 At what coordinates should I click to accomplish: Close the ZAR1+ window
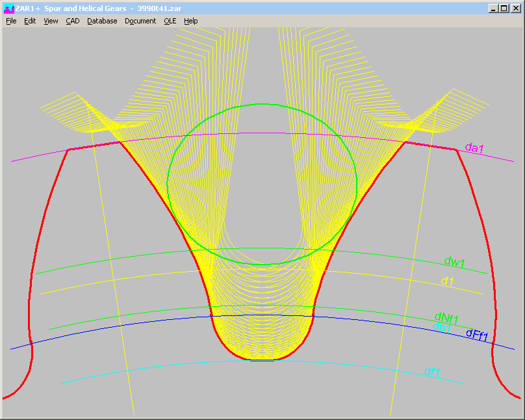point(515,8)
